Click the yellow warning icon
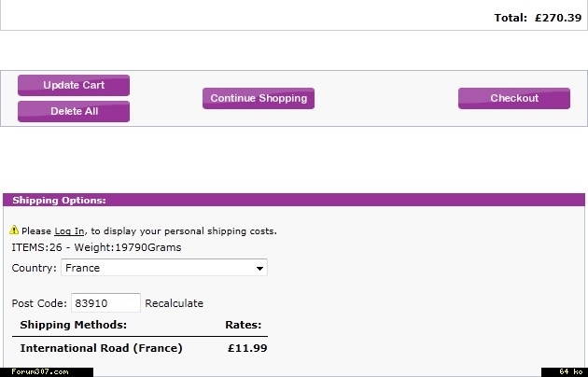This screenshot has height=377, width=588. (x=14, y=230)
